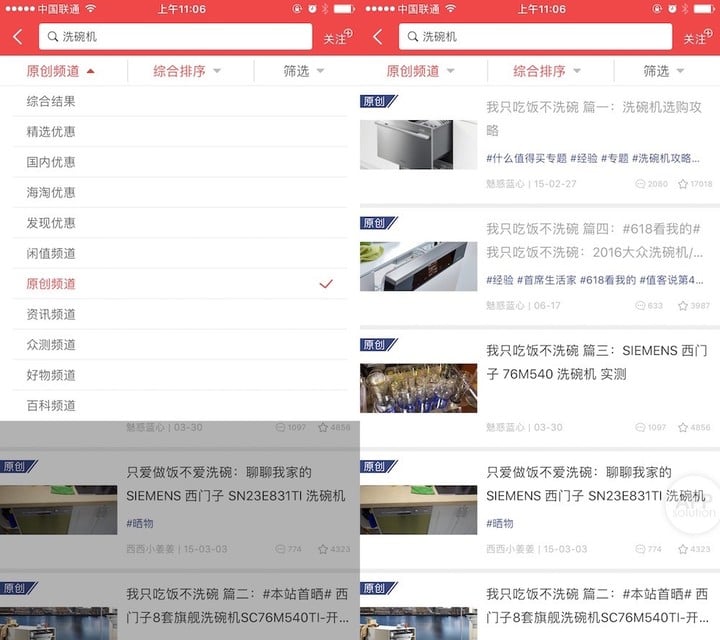Tap star icon showing 3987
The image size is (720, 640).
tap(683, 306)
